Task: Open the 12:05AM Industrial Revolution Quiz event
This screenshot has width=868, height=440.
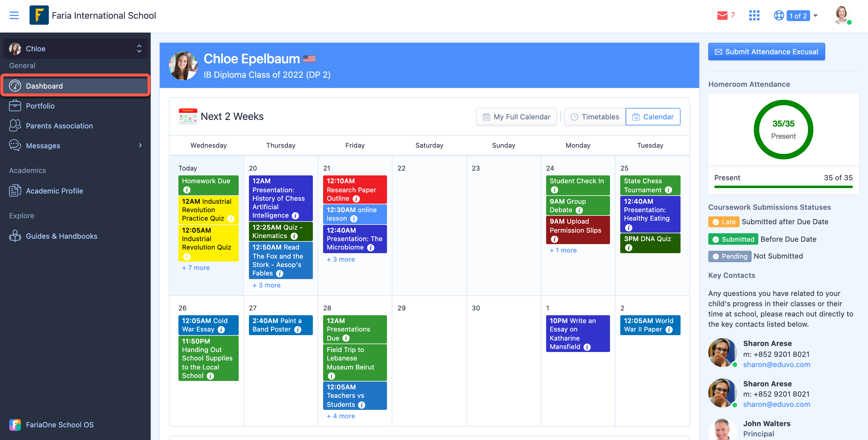Action: click(x=208, y=243)
